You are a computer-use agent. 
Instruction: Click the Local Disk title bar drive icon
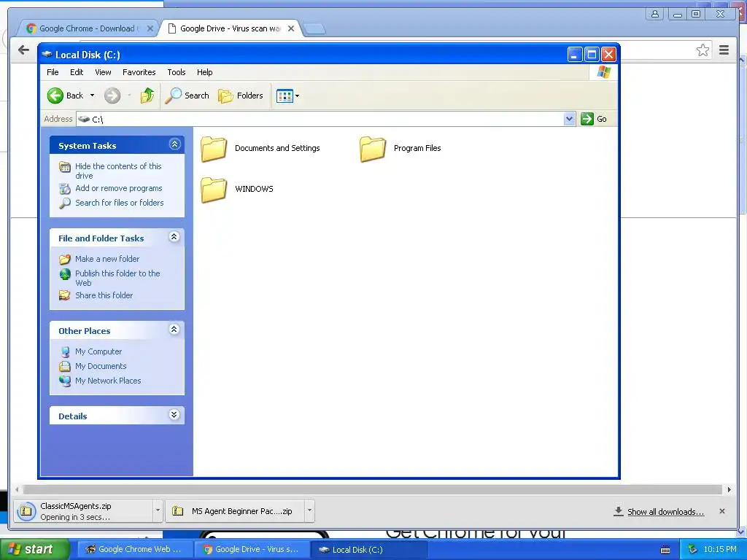click(47, 55)
